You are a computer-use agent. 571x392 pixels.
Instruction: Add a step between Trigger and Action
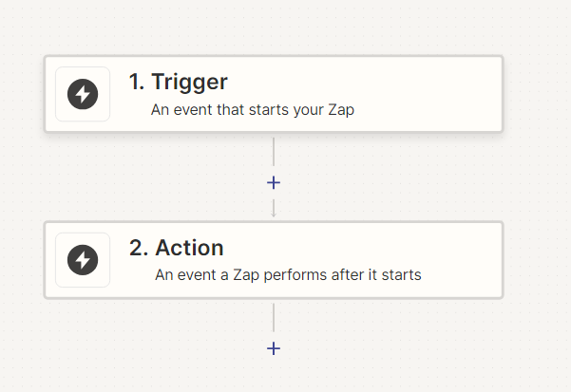(x=274, y=182)
